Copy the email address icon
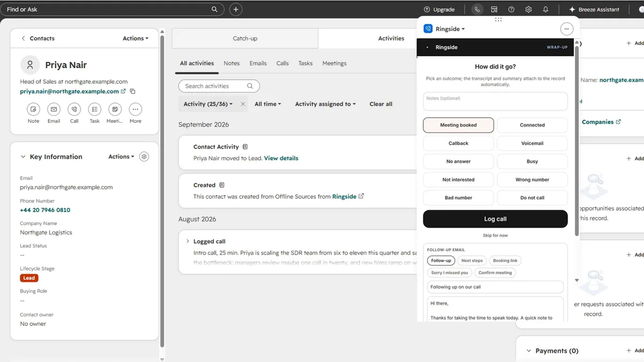Viewport: 644px width, 362px height. pos(133,91)
